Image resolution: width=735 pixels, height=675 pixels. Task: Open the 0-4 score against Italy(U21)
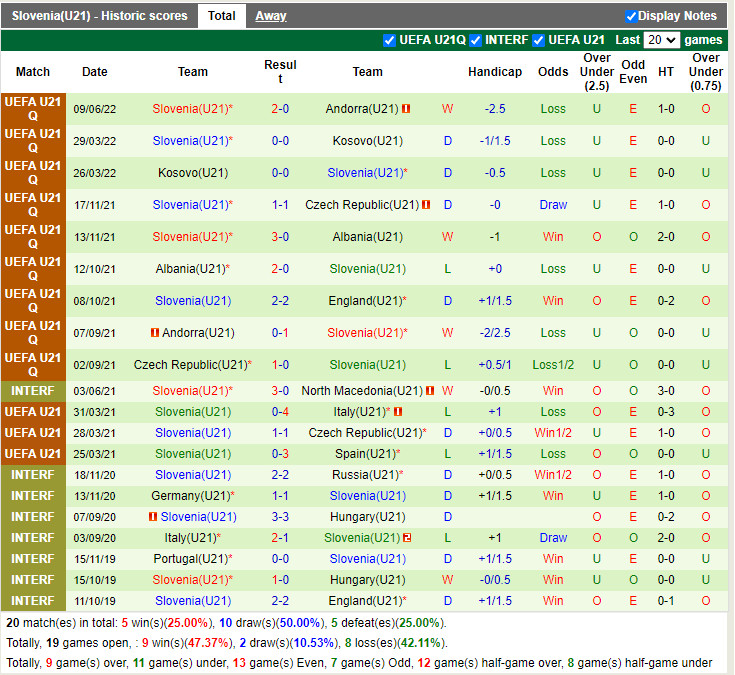(280, 412)
